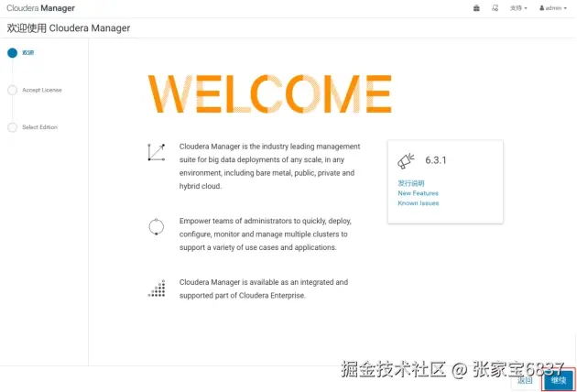The height and width of the screenshot is (392, 577).
Task: Open the New Features link
Action: (x=418, y=193)
